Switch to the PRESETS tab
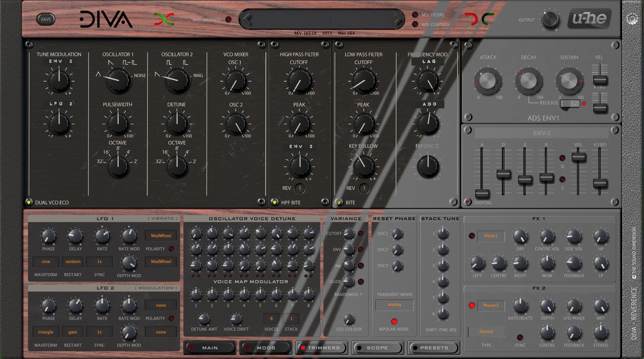The height and width of the screenshot is (359, 644). [x=434, y=347]
